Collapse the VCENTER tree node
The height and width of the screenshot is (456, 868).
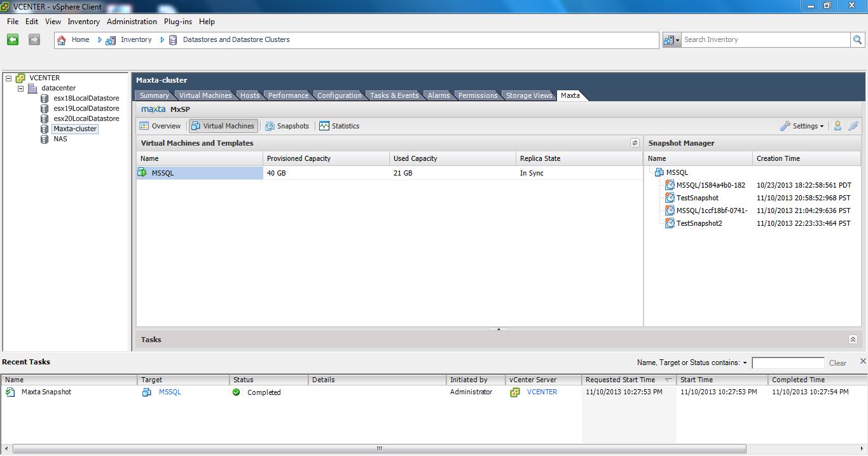pos(9,78)
